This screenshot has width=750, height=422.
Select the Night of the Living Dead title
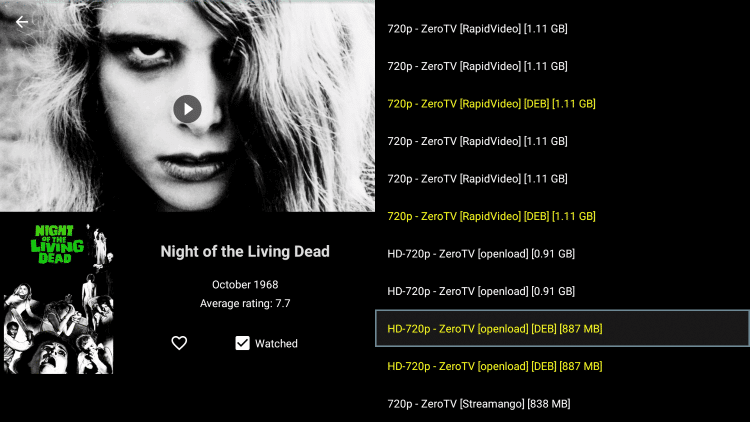pos(245,252)
